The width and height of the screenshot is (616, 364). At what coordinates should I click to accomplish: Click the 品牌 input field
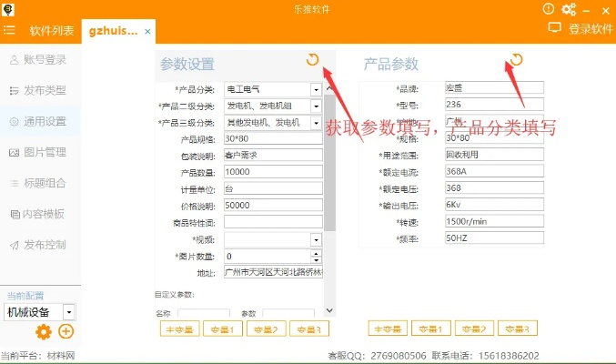pos(493,88)
